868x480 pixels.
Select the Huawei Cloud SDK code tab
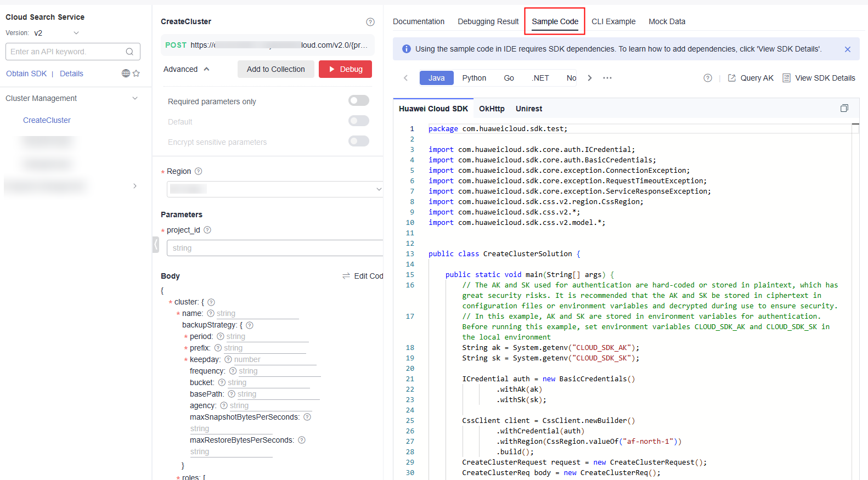pos(433,109)
